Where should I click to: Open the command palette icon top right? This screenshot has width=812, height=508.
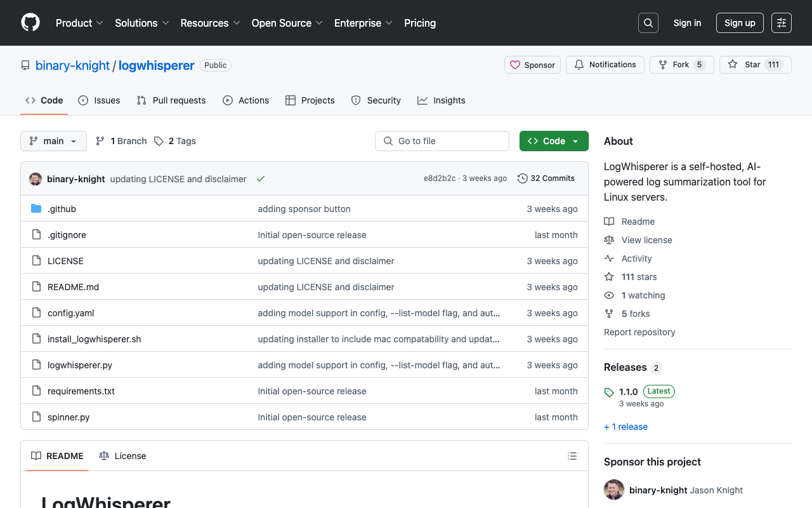click(781, 22)
